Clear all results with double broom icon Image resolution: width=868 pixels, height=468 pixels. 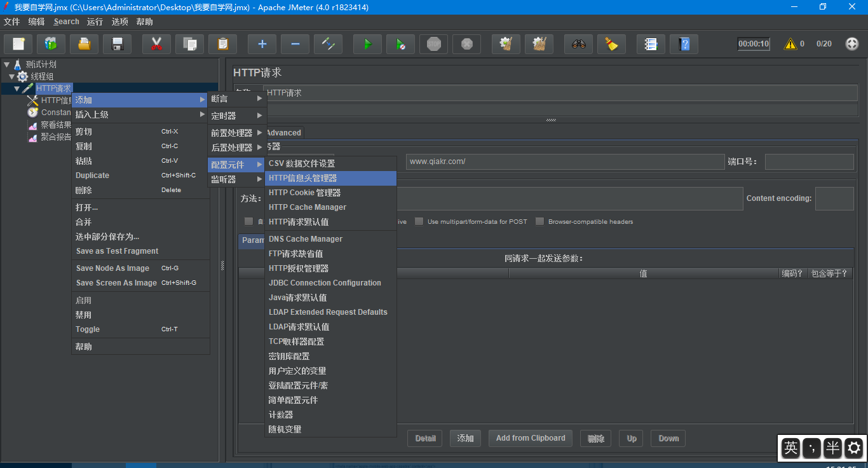539,44
